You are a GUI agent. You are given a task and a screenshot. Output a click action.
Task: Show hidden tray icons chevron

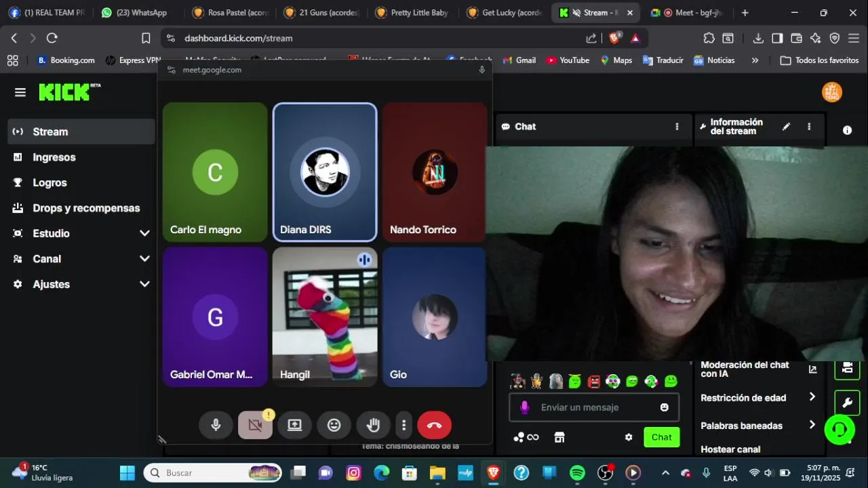click(665, 472)
